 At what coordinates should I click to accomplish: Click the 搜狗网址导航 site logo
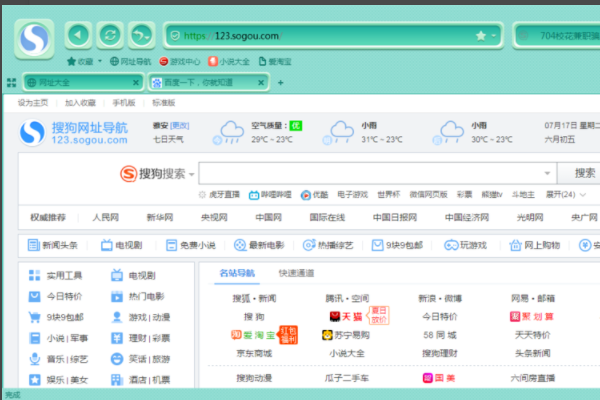[x=73, y=132]
